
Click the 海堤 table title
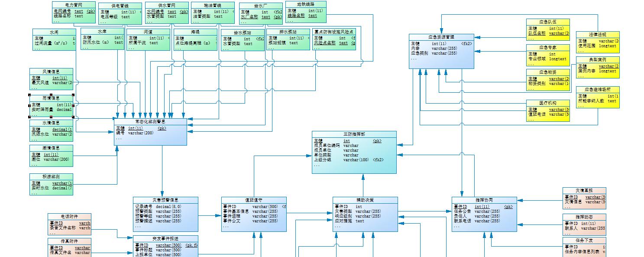click(x=195, y=32)
